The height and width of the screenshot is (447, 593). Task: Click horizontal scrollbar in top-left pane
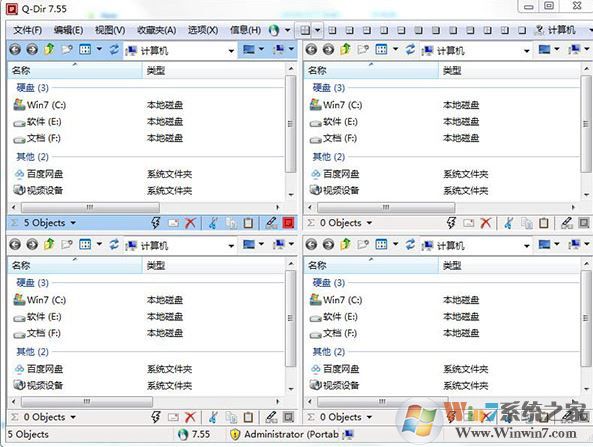click(x=90, y=207)
